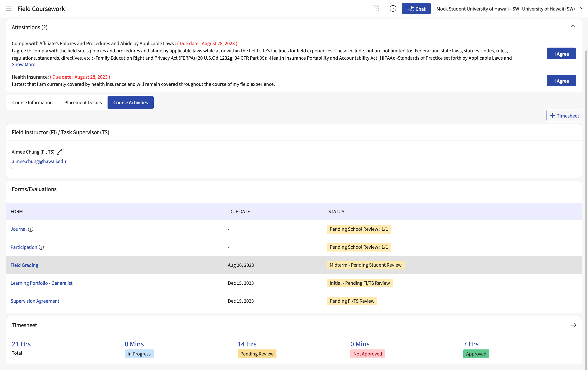Open the hamburger navigation menu

pos(9,8)
